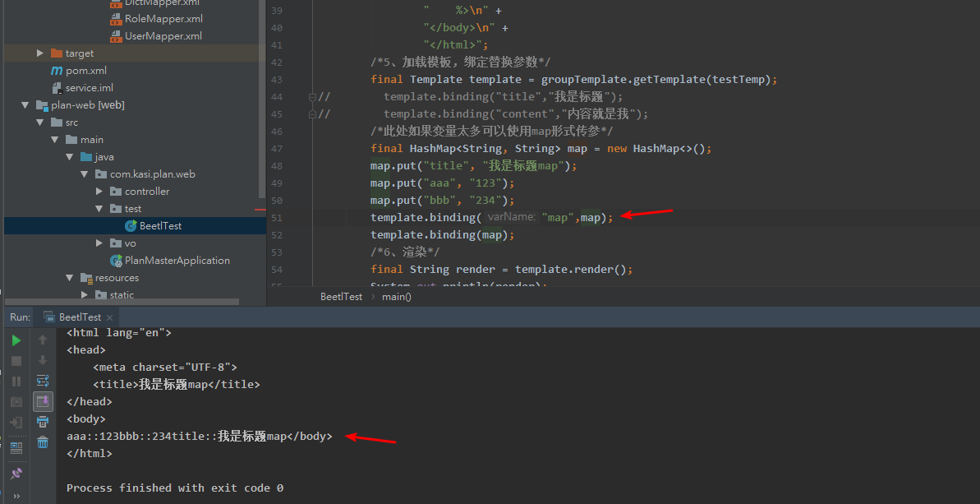Collapse the resources folder
The width and height of the screenshot is (980, 504).
[x=70, y=278]
